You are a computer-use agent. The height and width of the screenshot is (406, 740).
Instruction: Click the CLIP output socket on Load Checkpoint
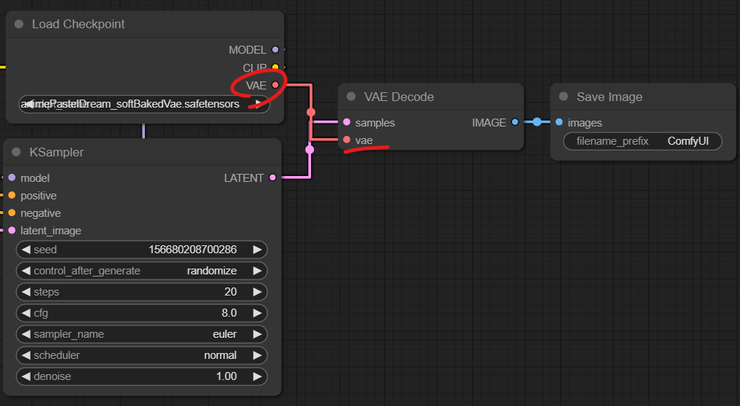click(x=275, y=67)
